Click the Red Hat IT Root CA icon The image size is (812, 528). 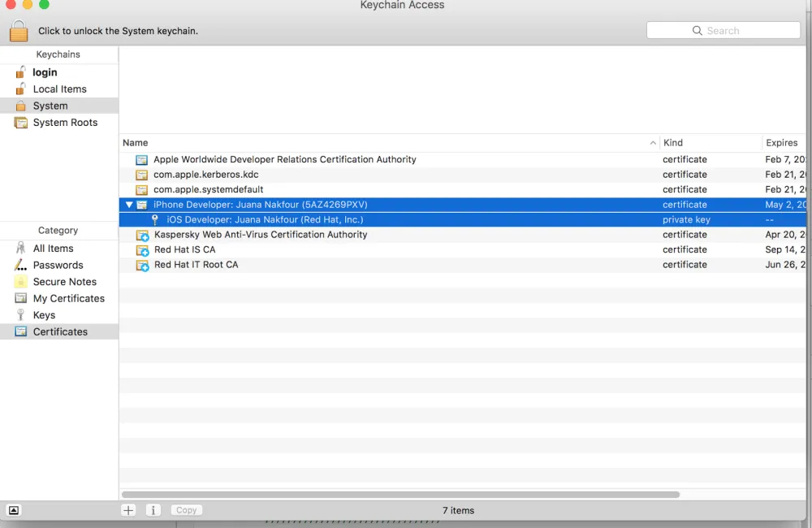click(x=142, y=266)
